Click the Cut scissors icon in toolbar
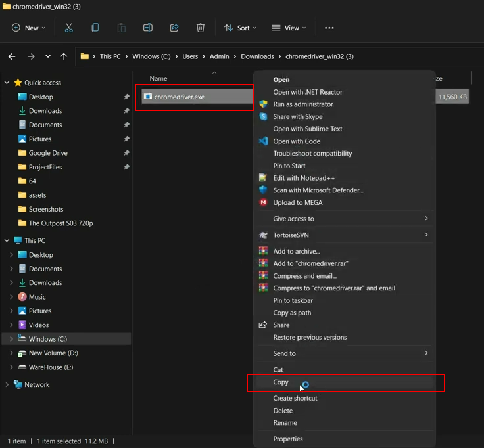This screenshot has width=484, height=448. pos(69,28)
